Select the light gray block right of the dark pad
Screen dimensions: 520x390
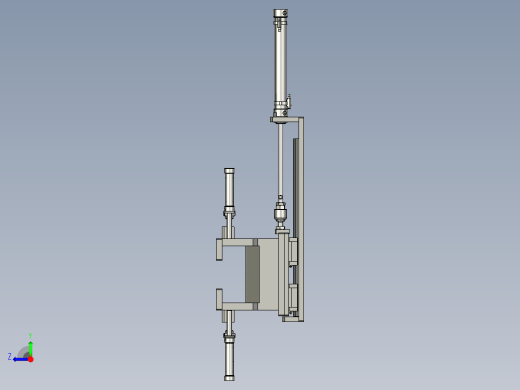pyautogui.click(x=268, y=274)
